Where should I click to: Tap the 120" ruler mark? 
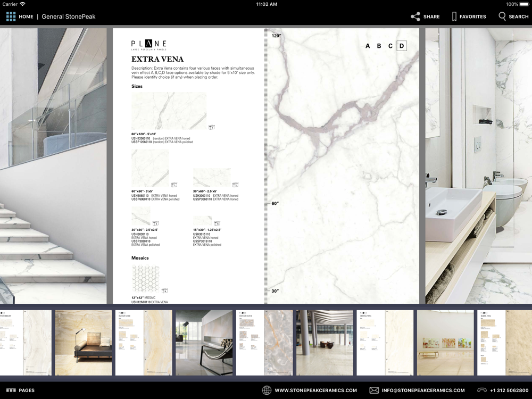click(x=276, y=36)
